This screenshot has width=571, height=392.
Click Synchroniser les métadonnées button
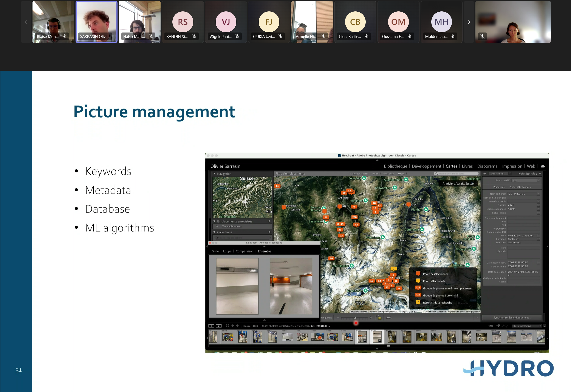click(512, 318)
